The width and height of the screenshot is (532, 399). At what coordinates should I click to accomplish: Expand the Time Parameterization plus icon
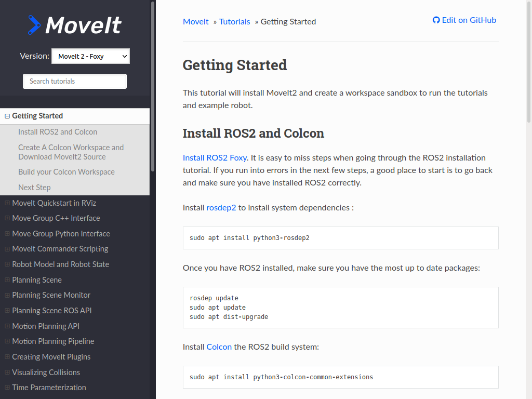click(x=7, y=388)
